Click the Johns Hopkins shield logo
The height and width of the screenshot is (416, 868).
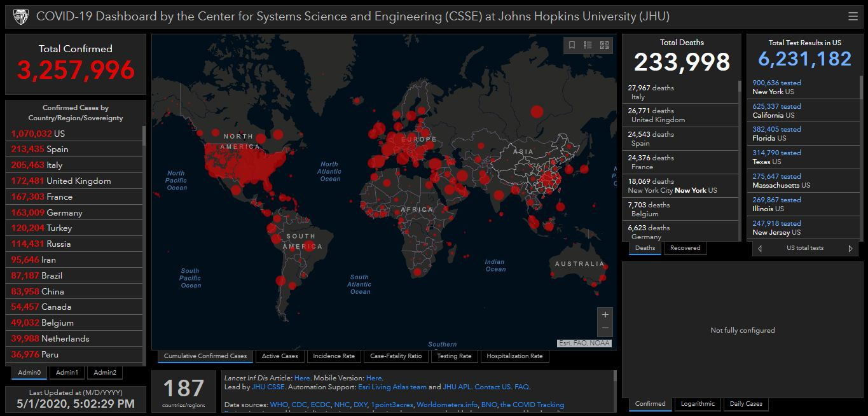[21, 17]
